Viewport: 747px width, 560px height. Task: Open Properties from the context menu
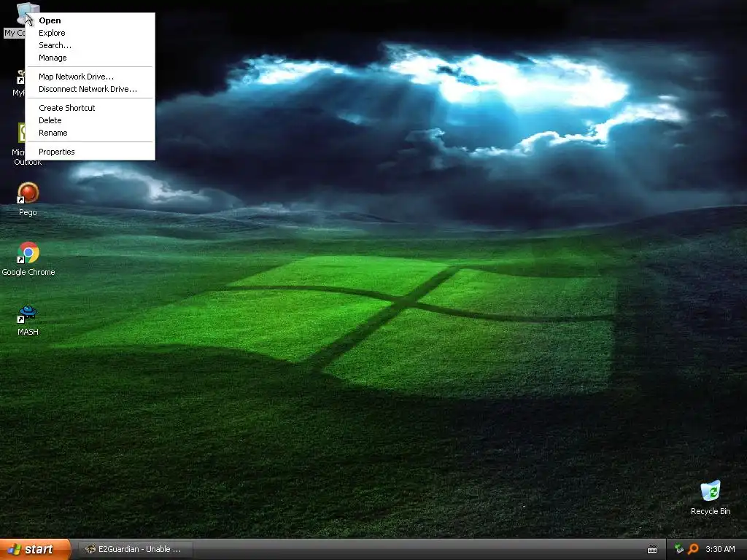[x=90, y=152]
